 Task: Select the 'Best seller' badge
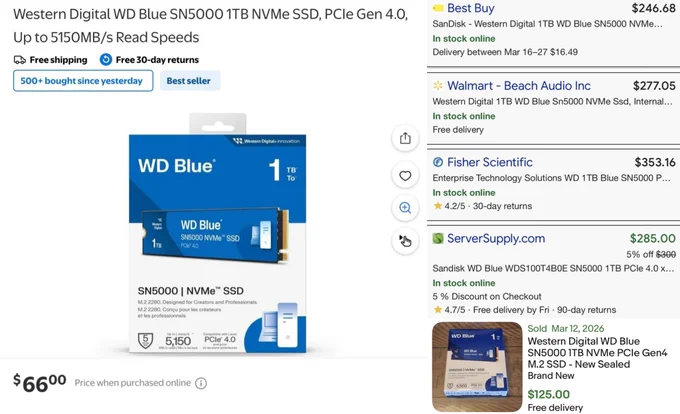coord(190,81)
